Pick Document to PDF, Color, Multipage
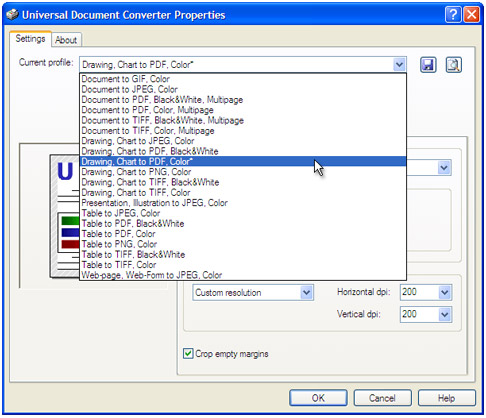The height and width of the screenshot is (418, 486). tap(243, 110)
